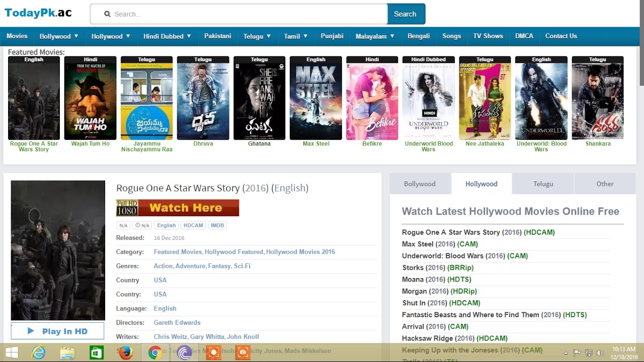
Task: Open File Explorer from the taskbar
Action: [x=67, y=353]
